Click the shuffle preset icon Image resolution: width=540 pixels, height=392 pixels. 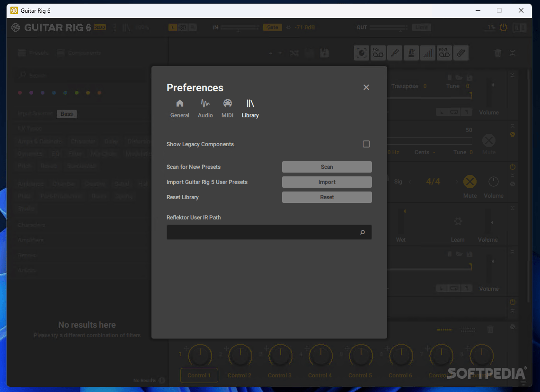point(294,53)
